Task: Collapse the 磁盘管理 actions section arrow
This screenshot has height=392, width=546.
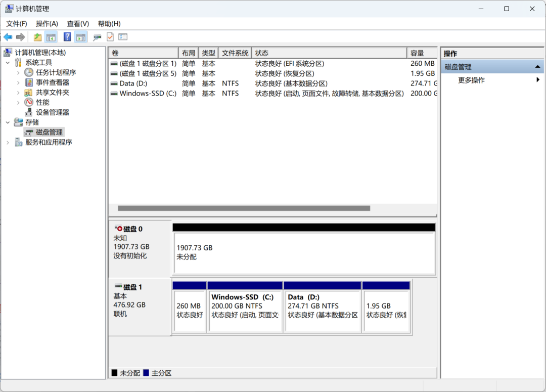Action: 537,67
